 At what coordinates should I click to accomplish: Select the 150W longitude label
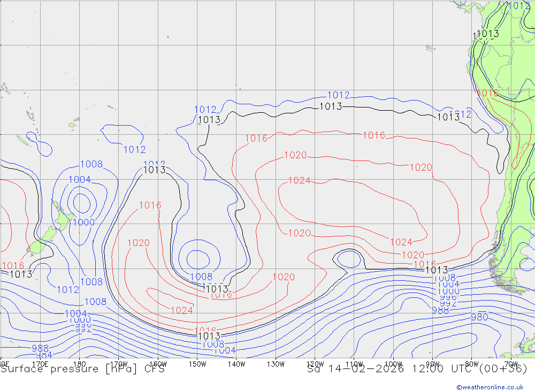tap(197, 364)
